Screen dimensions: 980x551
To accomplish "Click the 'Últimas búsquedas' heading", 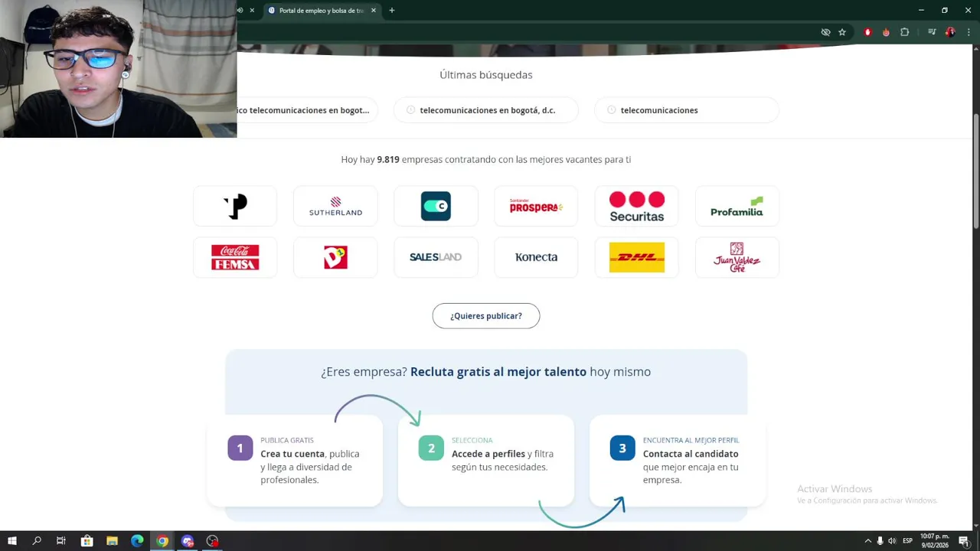I will click(x=486, y=75).
